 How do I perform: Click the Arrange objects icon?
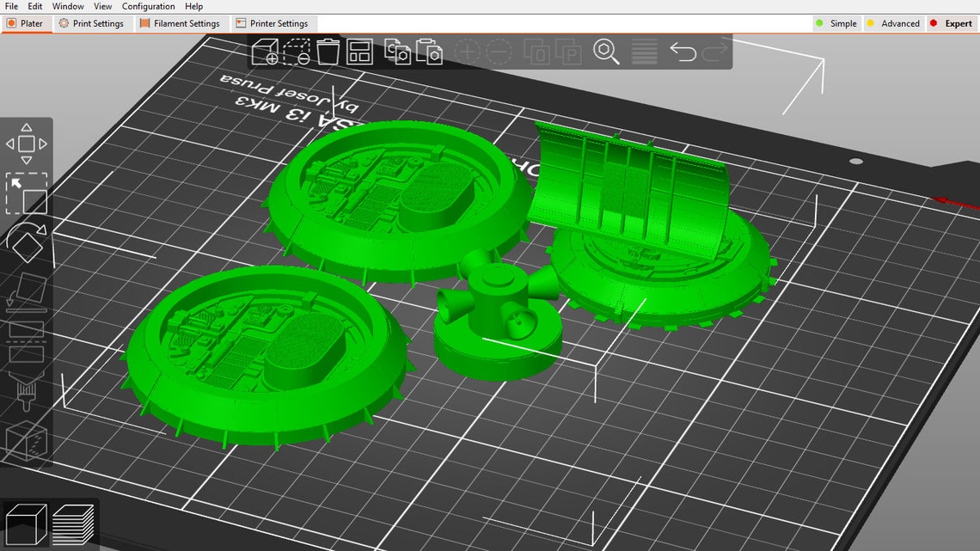359,52
